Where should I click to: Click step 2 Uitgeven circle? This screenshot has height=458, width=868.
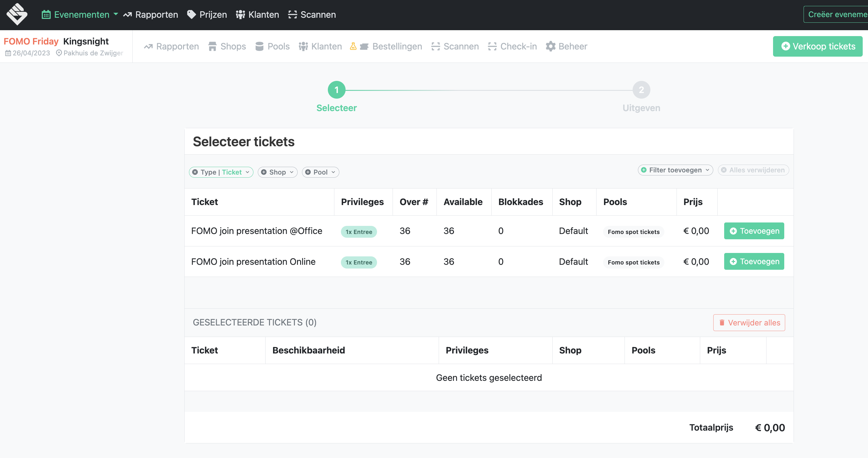(641, 90)
